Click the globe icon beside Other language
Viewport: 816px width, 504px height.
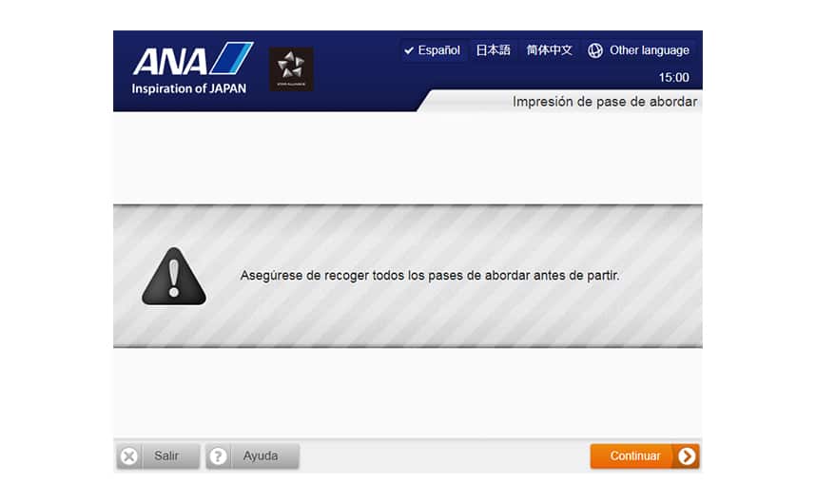click(x=594, y=50)
